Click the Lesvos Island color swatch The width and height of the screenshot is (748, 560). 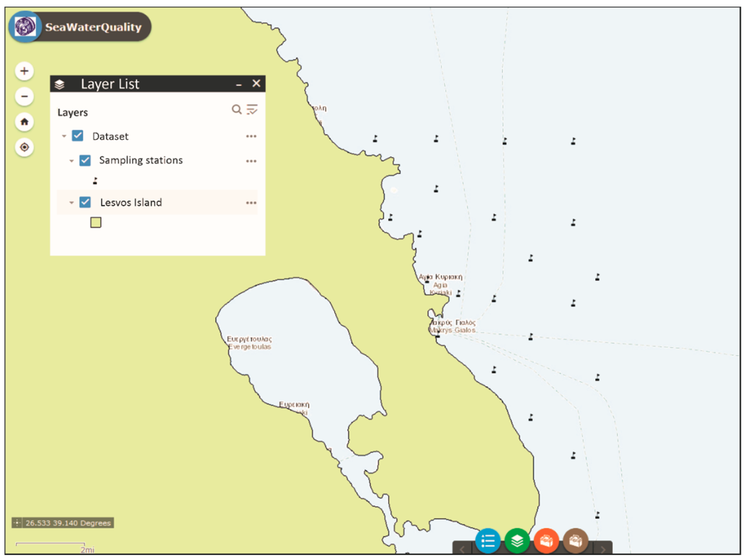click(x=96, y=222)
